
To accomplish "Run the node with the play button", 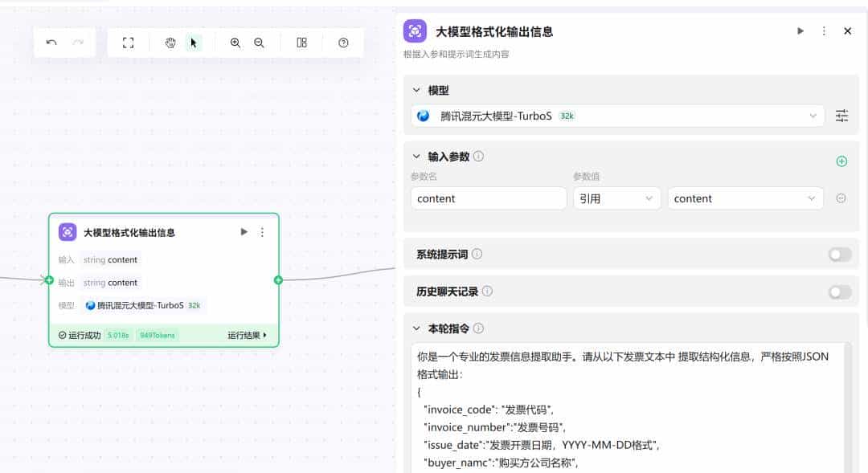I will pyautogui.click(x=244, y=231).
